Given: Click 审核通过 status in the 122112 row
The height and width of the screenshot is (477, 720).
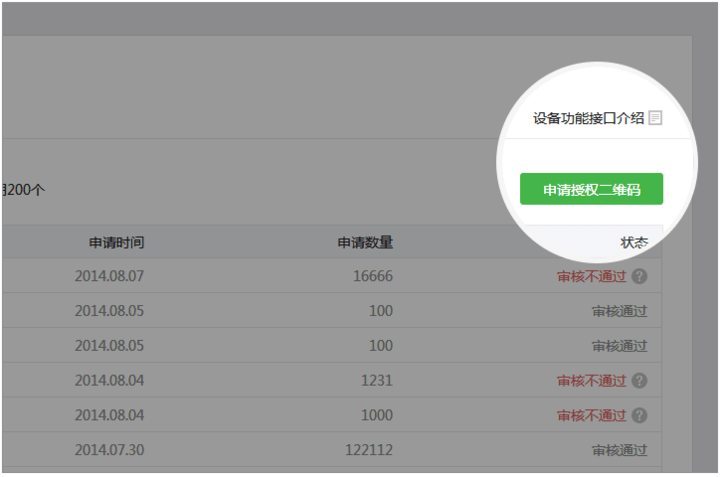Looking at the screenshot, I should (619, 450).
